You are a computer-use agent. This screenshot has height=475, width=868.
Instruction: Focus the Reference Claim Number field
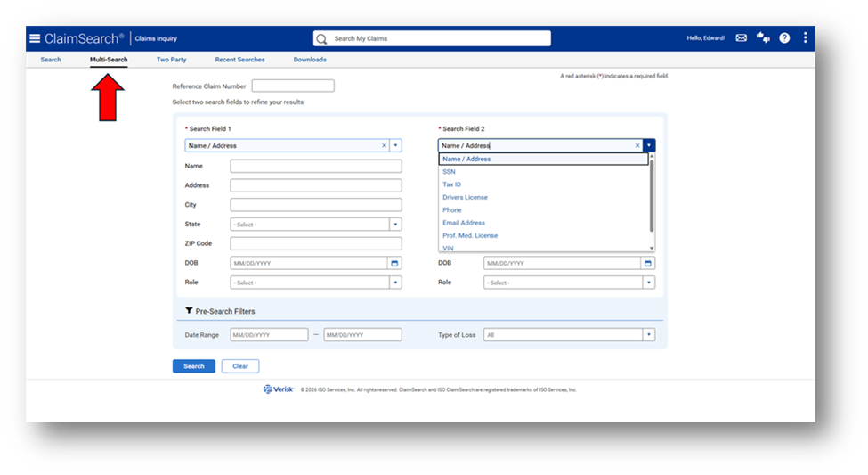coord(293,86)
